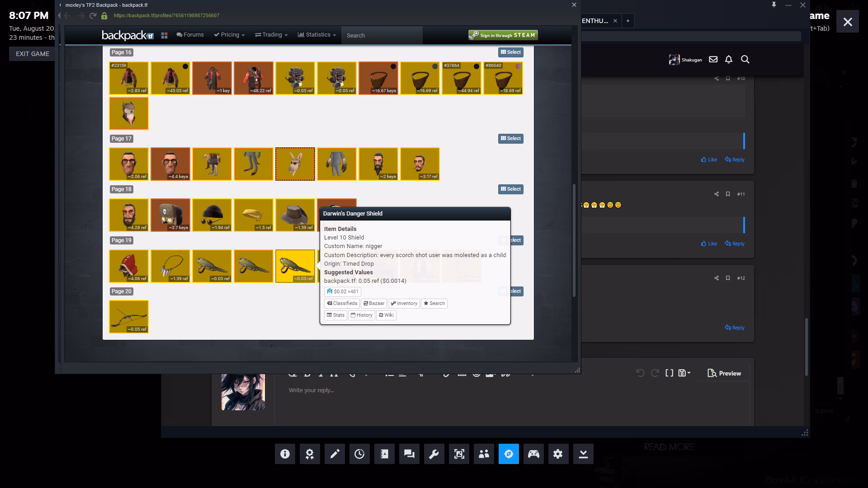The width and height of the screenshot is (868, 488).
Task: Click Page 19 label
Action: pos(122,240)
